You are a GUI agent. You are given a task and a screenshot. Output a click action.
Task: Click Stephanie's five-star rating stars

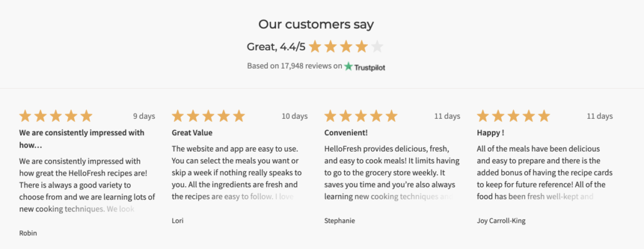coord(361,116)
